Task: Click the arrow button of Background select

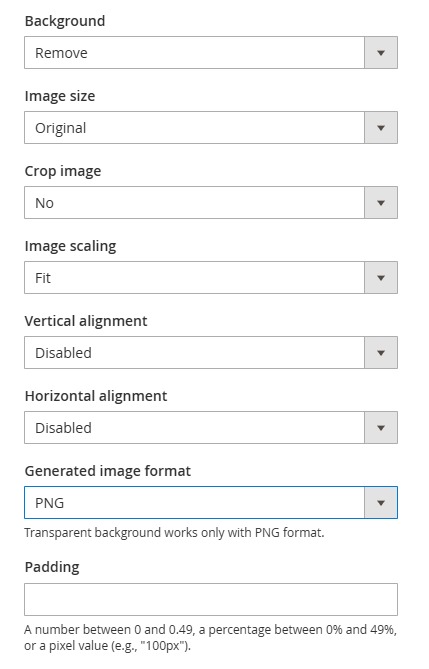Action: [381, 52]
